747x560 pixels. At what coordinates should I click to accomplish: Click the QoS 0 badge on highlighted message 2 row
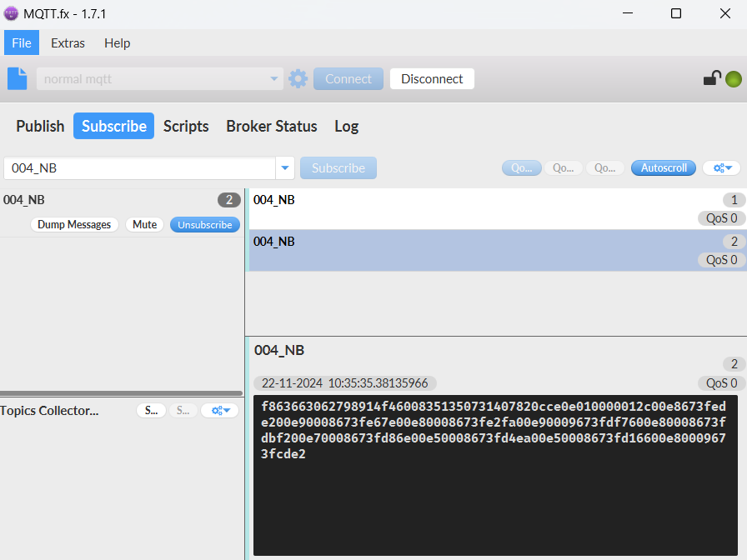tap(722, 260)
